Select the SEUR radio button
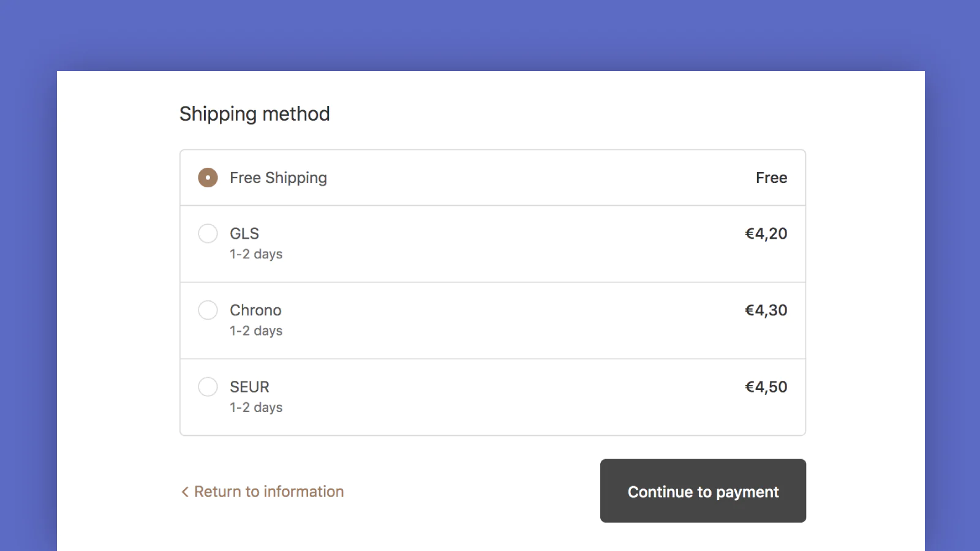 tap(208, 387)
